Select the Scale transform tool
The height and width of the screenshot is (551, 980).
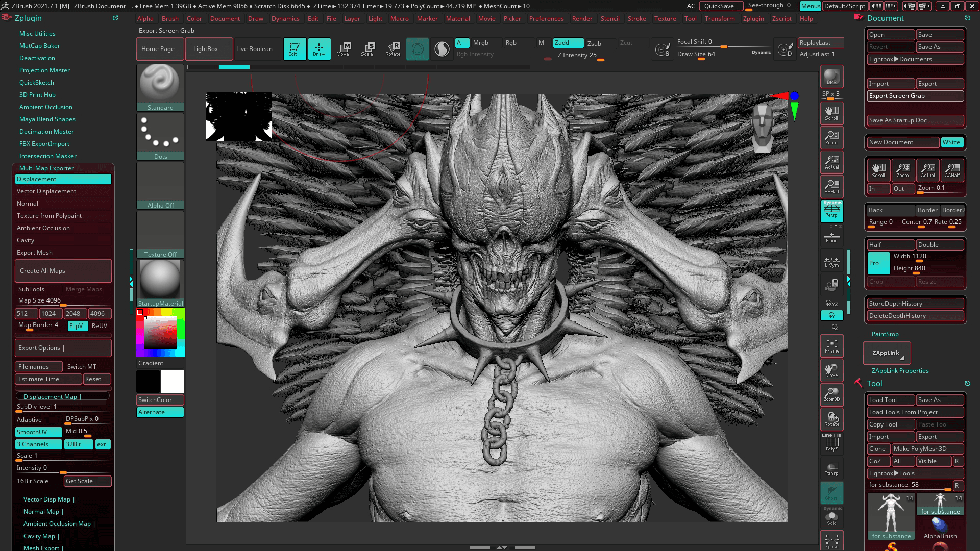(x=367, y=49)
